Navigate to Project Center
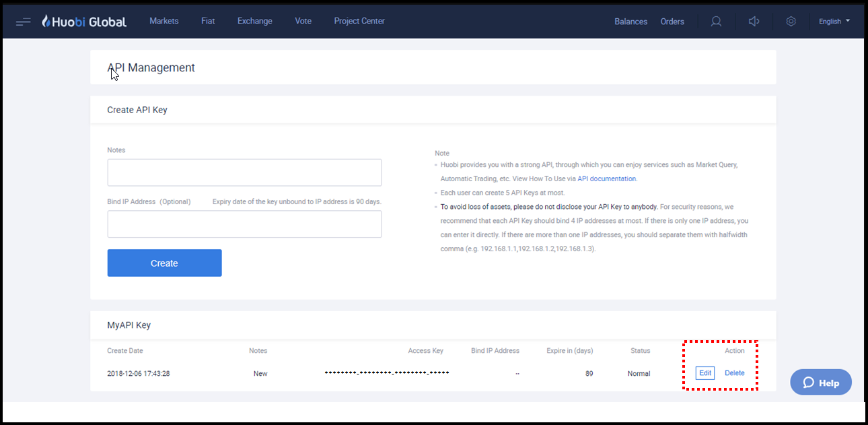 [x=359, y=21]
